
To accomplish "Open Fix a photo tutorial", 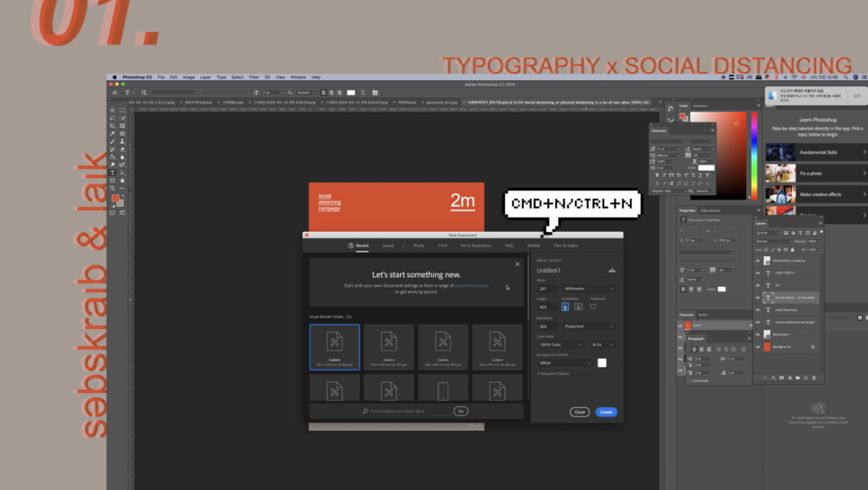I will coord(817,174).
